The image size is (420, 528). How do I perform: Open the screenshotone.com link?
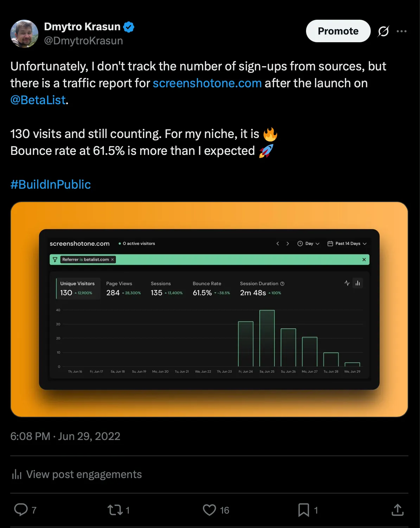[207, 83]
